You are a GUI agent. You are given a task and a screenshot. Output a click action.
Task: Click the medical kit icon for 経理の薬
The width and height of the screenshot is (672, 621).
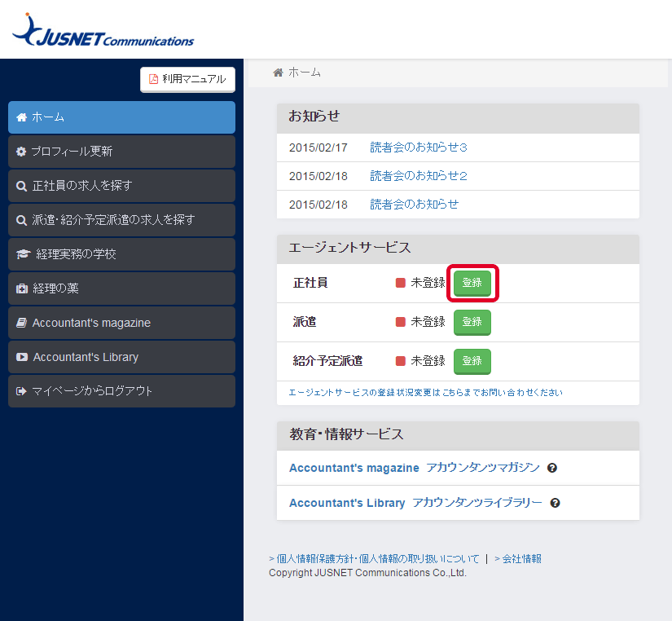pos(22,288)
